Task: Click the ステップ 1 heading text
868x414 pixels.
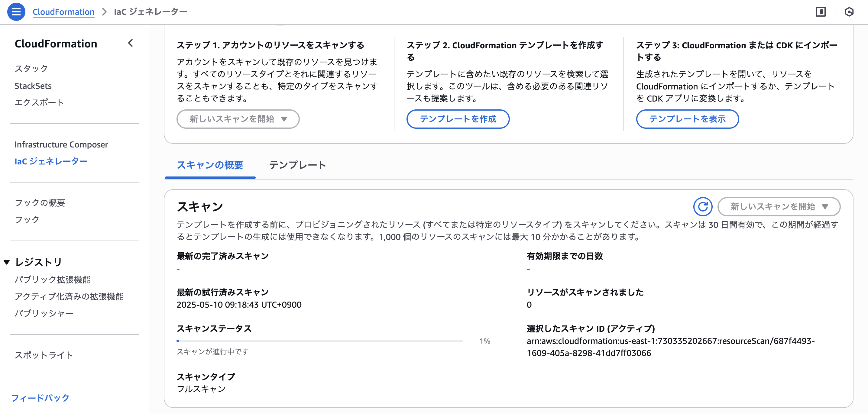Action: pos(270,45)
